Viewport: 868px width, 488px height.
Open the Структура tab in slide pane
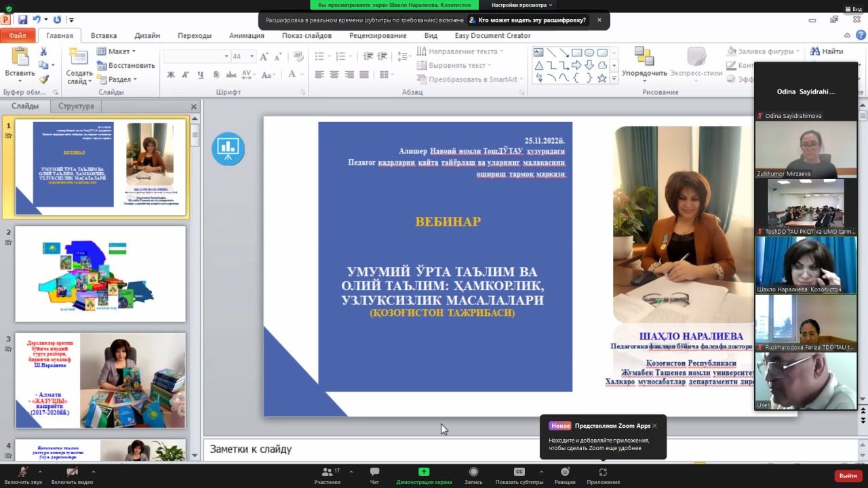76,106
